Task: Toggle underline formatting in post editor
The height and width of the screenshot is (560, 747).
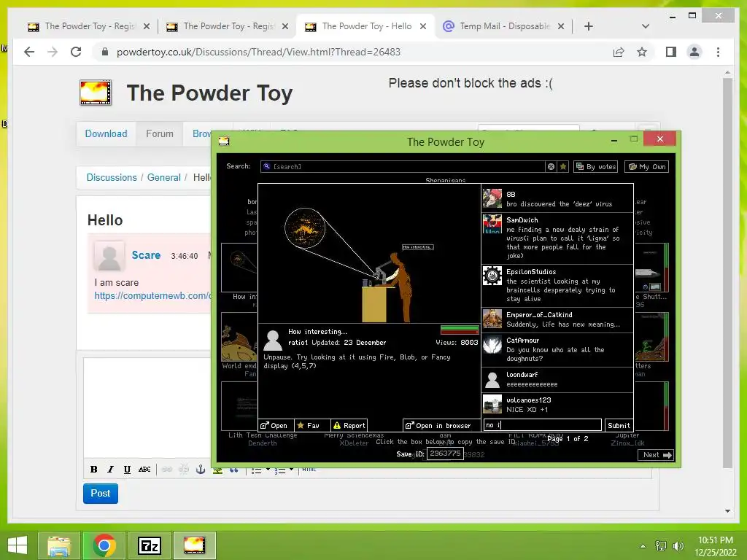Action: point(127,470)
